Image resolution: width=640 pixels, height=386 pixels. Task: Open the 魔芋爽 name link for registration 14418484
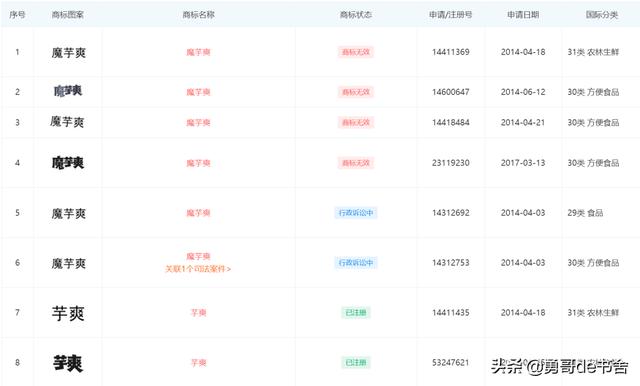[x=198, y=122]
